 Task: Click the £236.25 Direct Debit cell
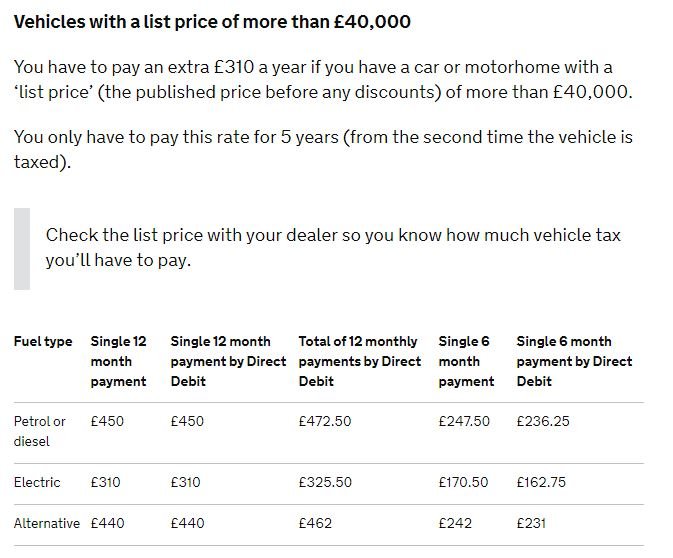coord(543,422)
